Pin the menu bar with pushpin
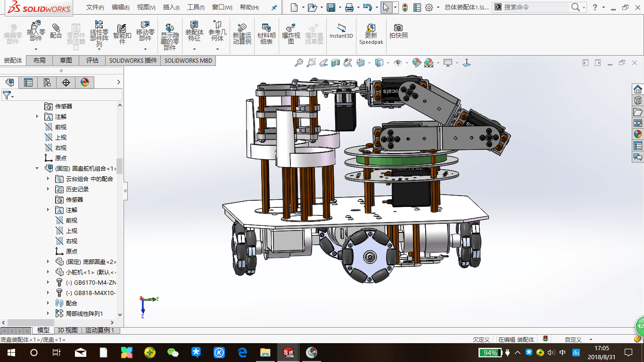 tap(274, 8)
